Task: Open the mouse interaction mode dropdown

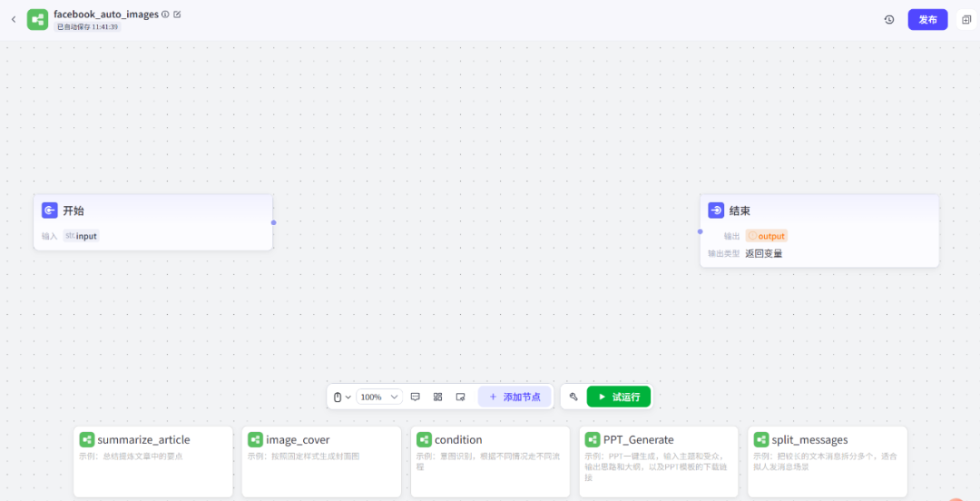Action: (342, 397)
